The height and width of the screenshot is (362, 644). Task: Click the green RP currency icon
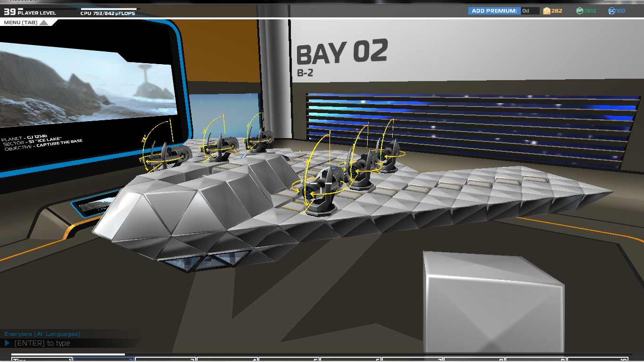[x=579, y=11]
